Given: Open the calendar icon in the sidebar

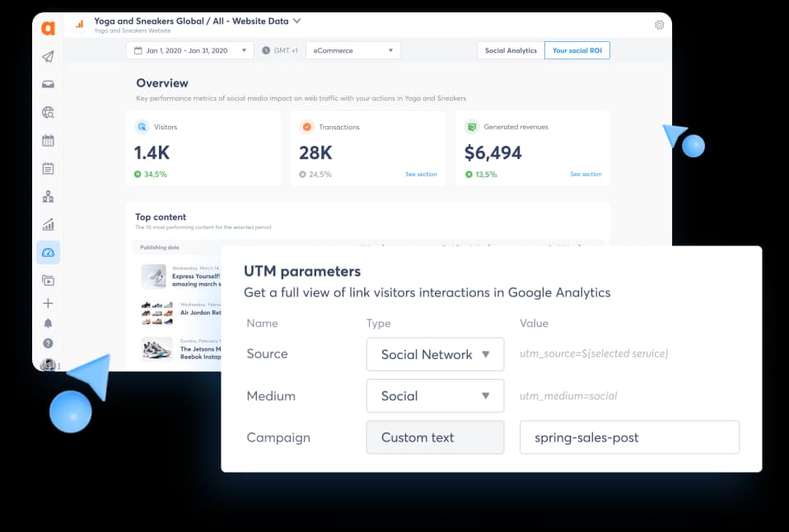Looking at the screenshot, I should (x=48, y=140).
